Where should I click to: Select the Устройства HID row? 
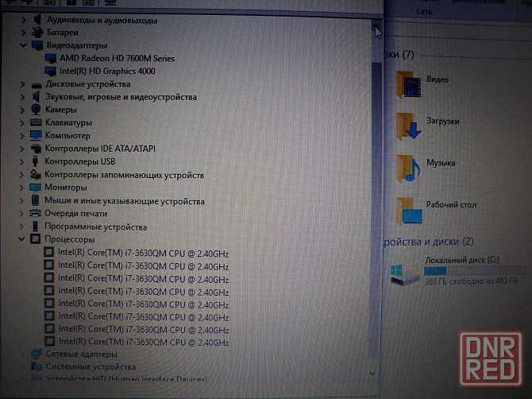point(126,378)
